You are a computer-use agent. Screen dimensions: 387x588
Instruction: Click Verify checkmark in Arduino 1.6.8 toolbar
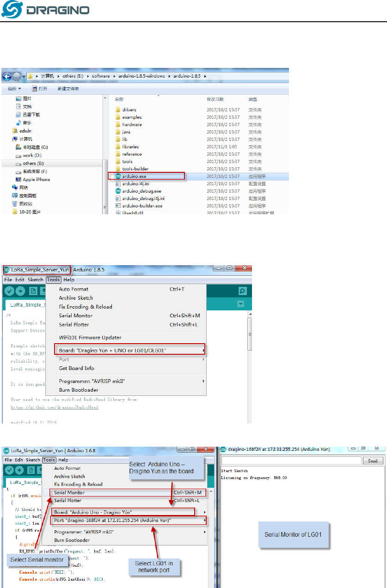(x=9, y=470)
